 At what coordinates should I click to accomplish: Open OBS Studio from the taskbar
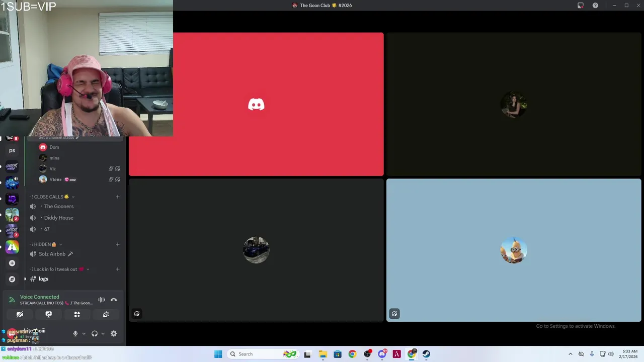[367, 354]
